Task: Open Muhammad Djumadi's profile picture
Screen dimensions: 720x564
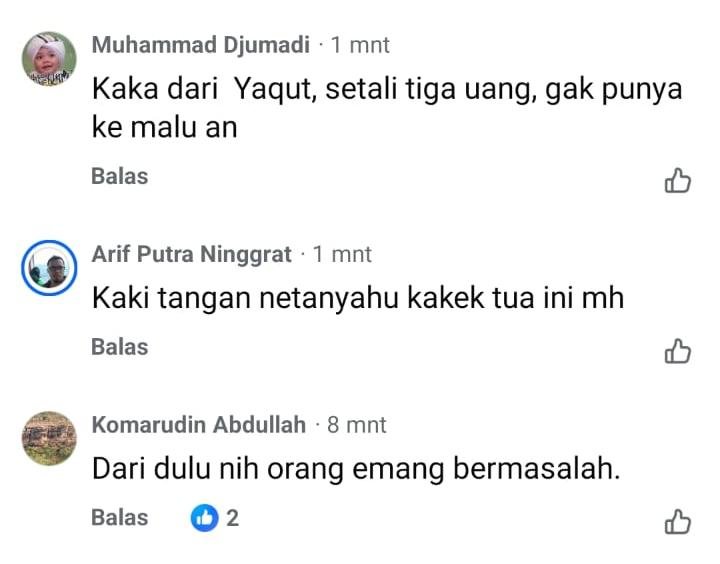Action: (x=49, y=59)
